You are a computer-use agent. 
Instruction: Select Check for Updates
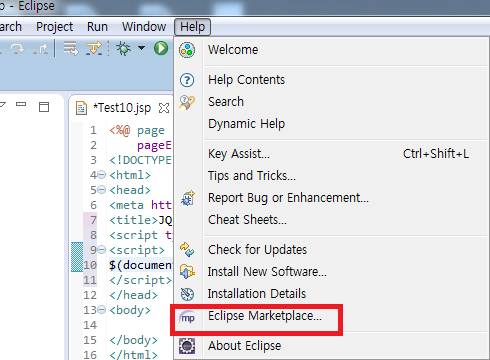click(257, 250)
